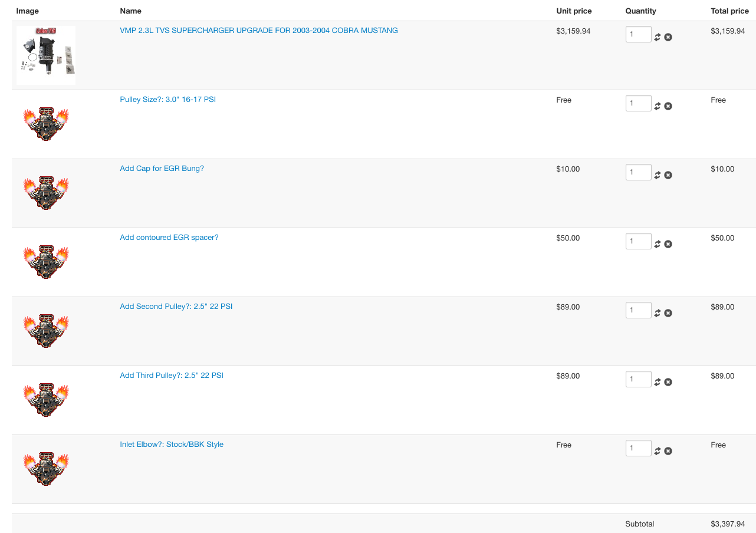Screen dimensions: 756x533
Task: Update quantity for Add Second Pulley row
Action: 658,313
